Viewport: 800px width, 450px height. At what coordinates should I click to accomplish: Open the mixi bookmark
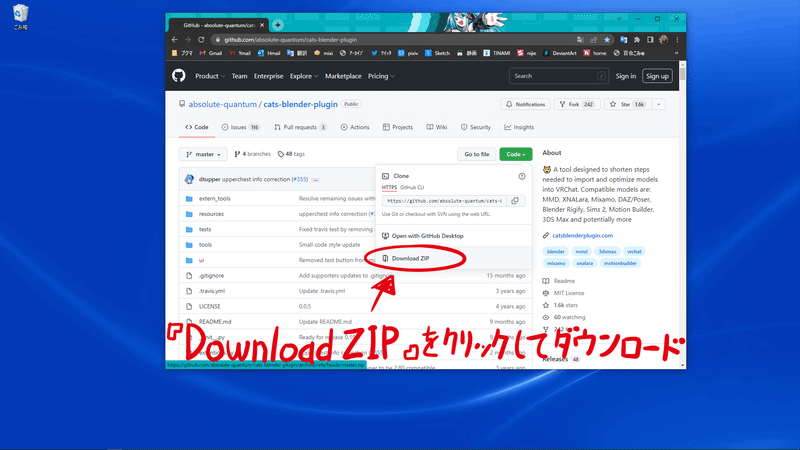click(323, 53)
